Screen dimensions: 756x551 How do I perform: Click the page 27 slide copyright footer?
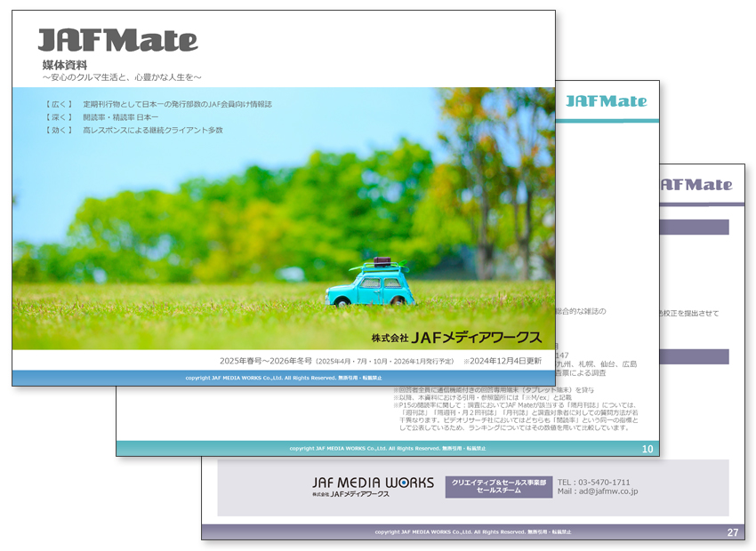click(473, 532)
